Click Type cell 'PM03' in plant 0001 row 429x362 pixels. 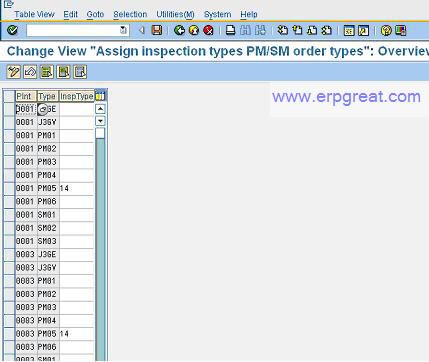pyautogui.click(x=48, y=162)
